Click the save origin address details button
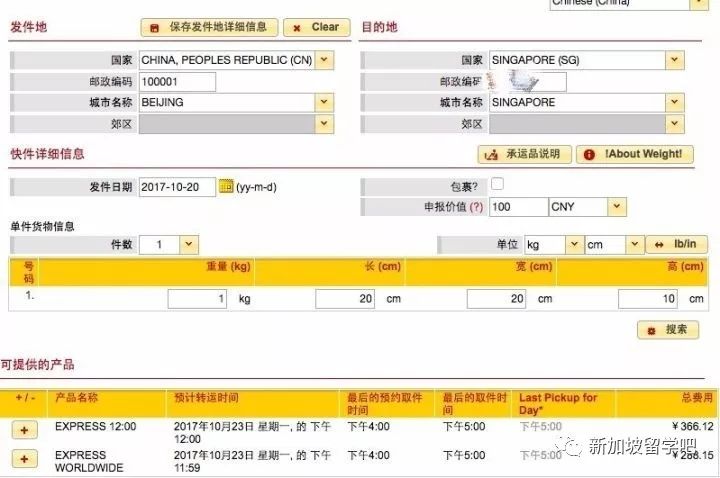 [x=208, y=28]
